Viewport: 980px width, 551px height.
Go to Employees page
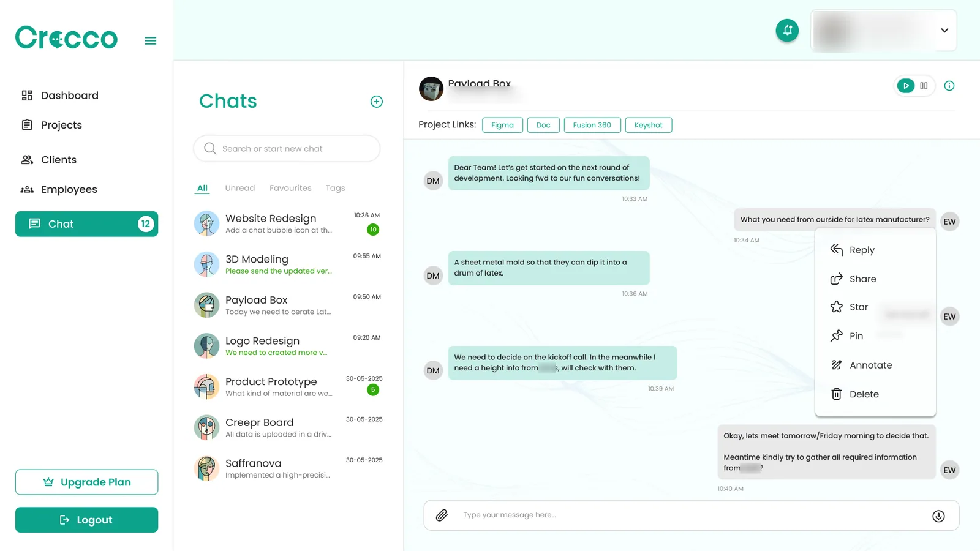click(x=59, y=190)
